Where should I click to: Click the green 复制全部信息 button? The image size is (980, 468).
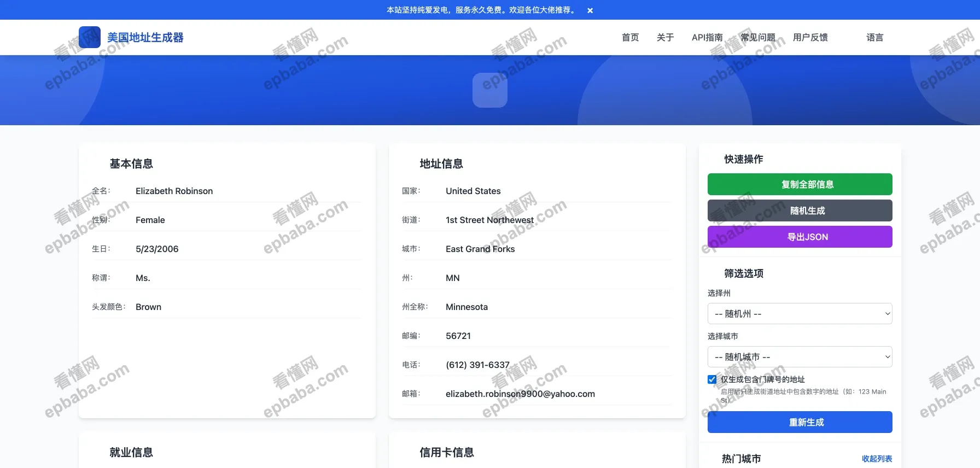click(800, 184)
